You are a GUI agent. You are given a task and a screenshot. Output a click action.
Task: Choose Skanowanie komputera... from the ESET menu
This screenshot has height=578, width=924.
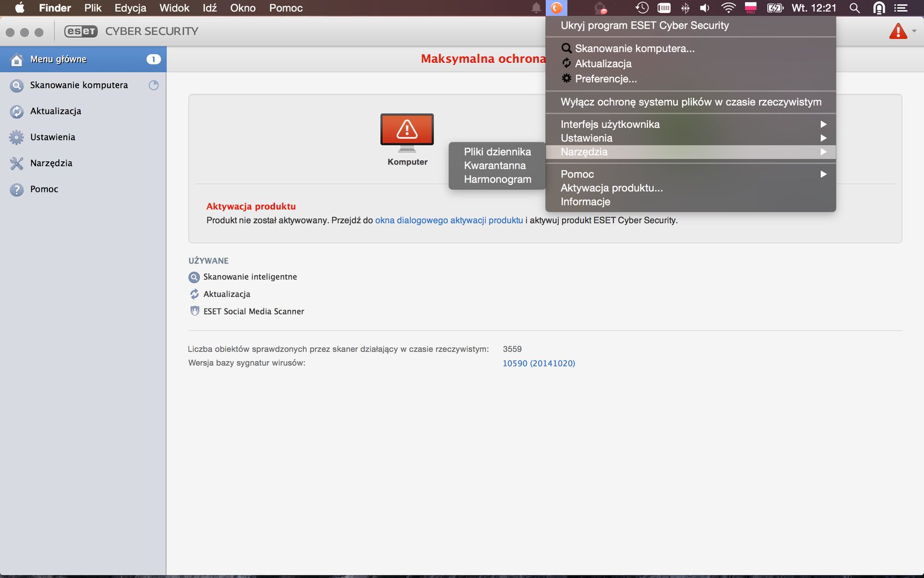691,48
